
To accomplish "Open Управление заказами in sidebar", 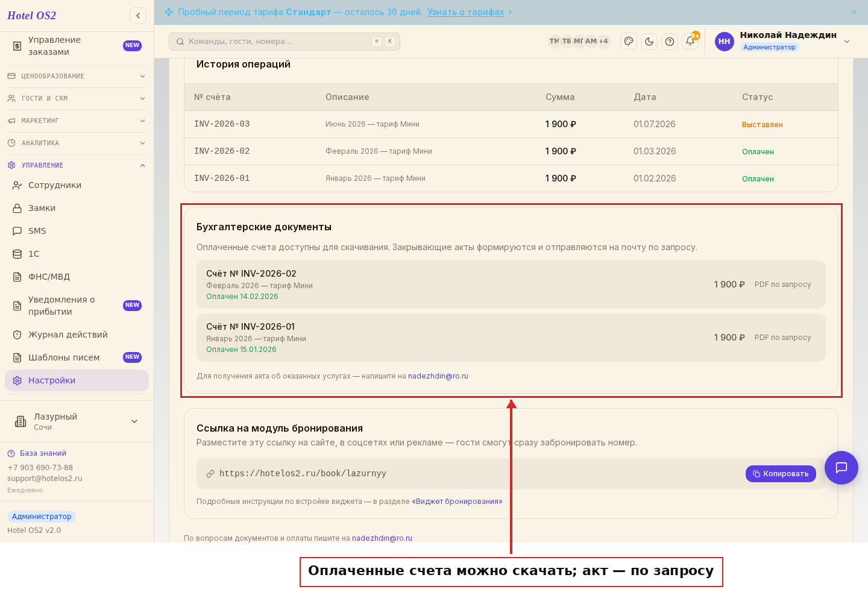I will coord(77,46).
